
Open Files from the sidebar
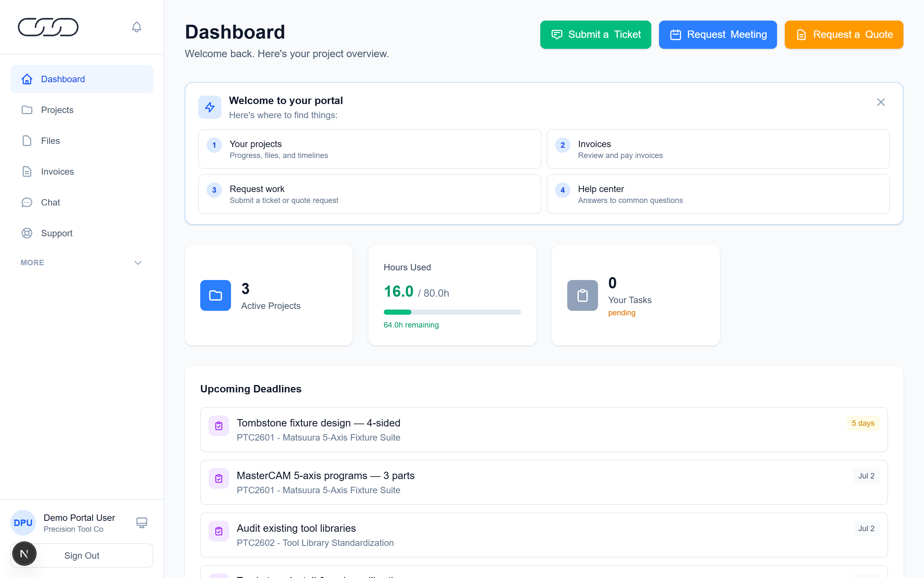pyautogui.click(x=82, y=141)
